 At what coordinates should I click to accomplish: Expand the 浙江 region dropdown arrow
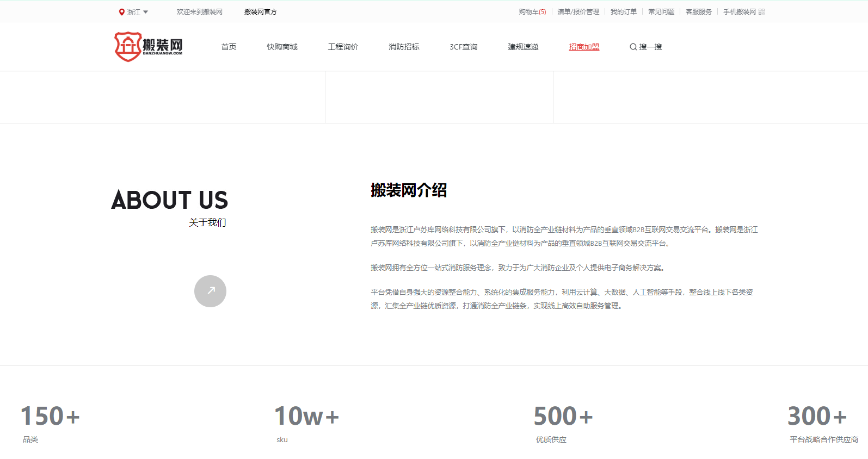click(145, 12)
